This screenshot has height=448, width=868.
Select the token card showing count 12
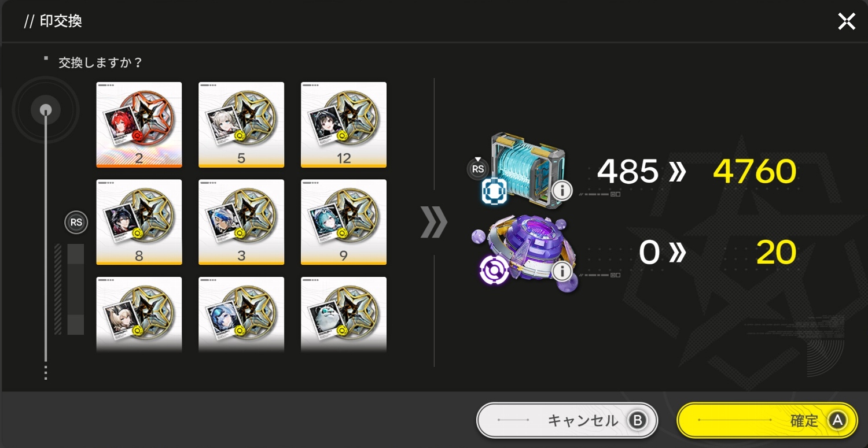pyautogui.click(x=344, y=125)
